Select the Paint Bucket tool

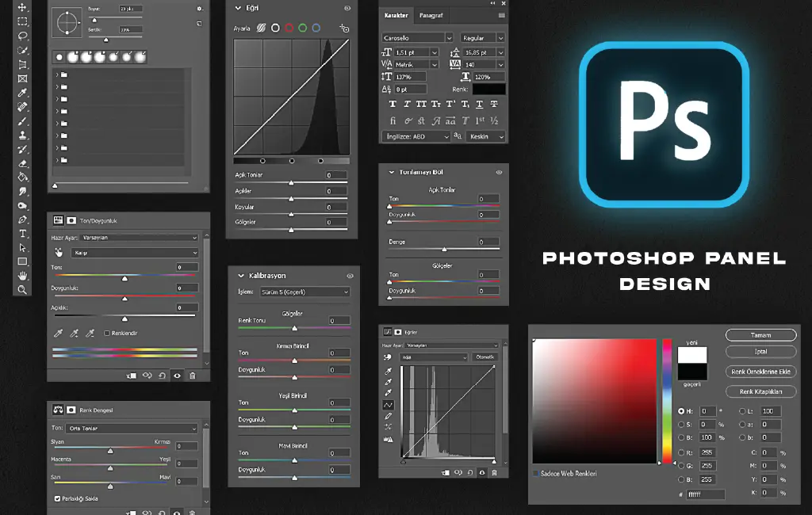22,177
